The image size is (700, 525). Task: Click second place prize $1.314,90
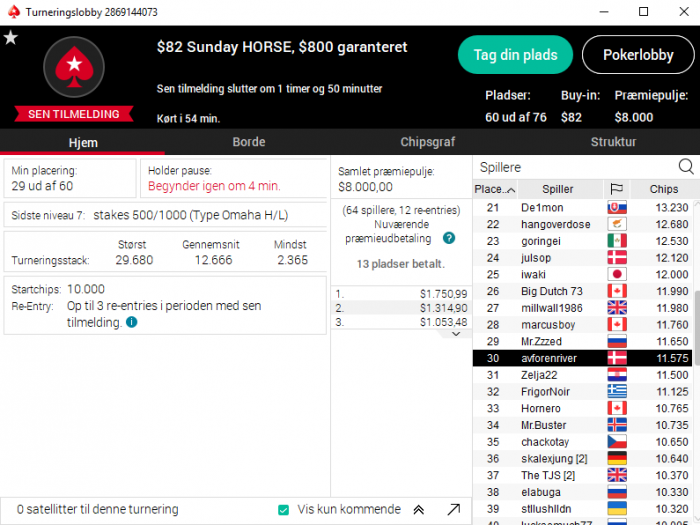[443, 308]
